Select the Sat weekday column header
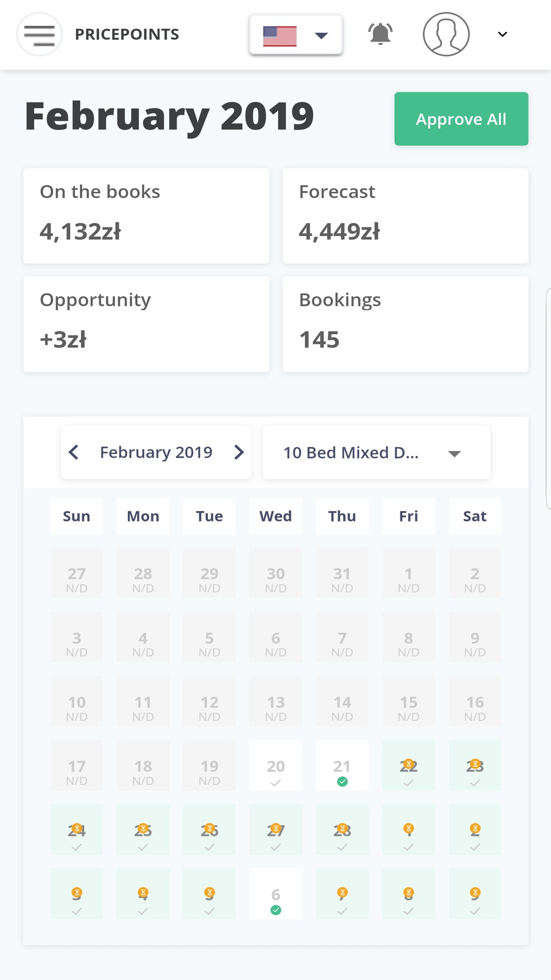Viewport: 551px width, 980px height. click(x=475, y=516)
